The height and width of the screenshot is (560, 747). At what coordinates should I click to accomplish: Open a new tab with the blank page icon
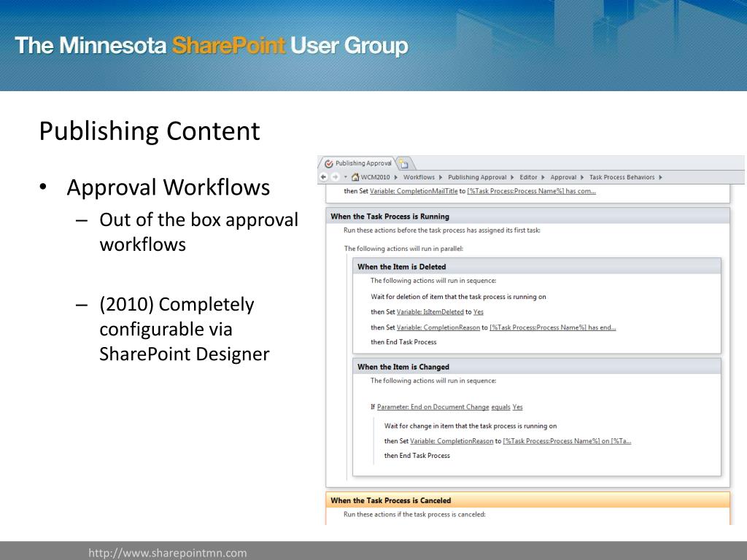tap(404, 164)
